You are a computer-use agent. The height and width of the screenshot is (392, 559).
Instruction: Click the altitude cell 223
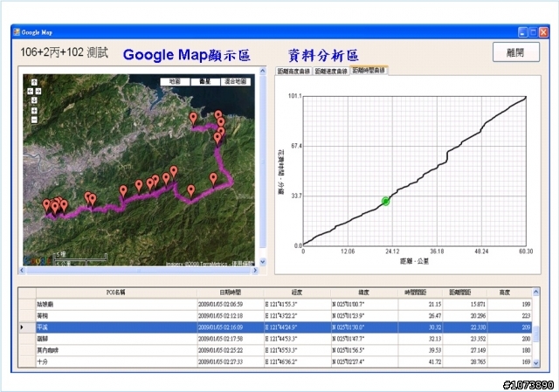click(509, 316)
